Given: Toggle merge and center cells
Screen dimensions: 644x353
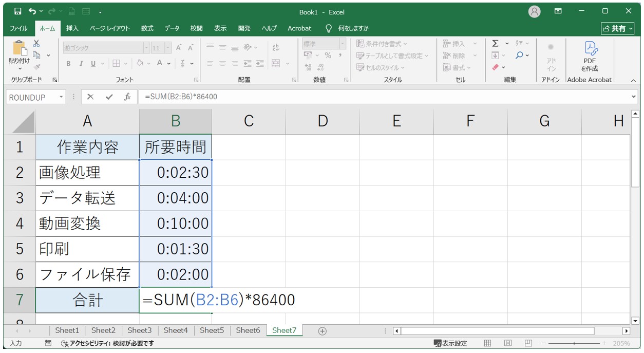Looking at the screenshot, I should (x=276, y=63).
